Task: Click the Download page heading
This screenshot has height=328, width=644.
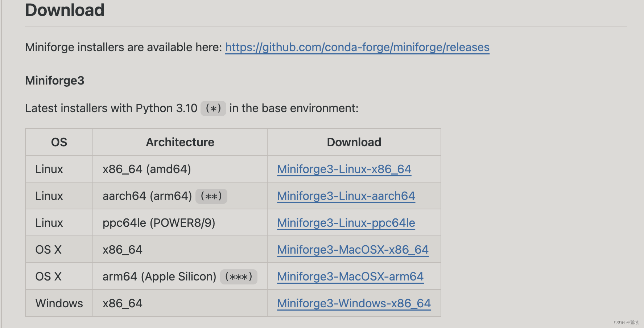Action: coord(65,10)
